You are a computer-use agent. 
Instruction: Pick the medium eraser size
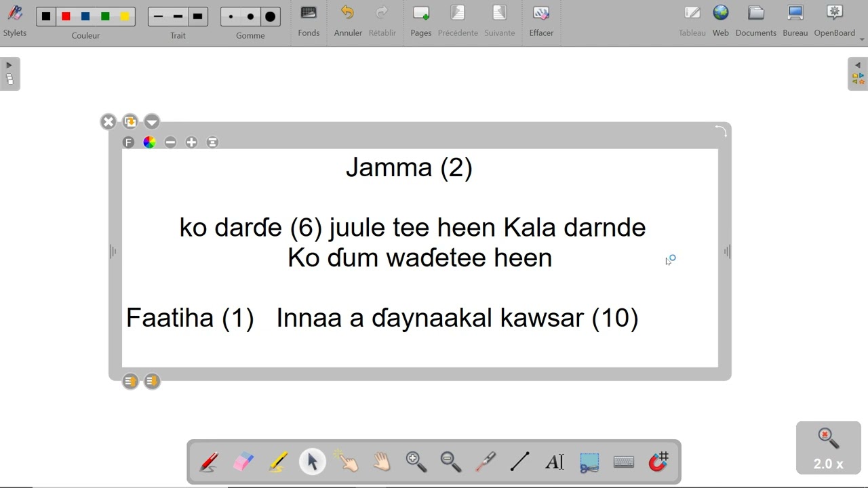click(250, 17)
